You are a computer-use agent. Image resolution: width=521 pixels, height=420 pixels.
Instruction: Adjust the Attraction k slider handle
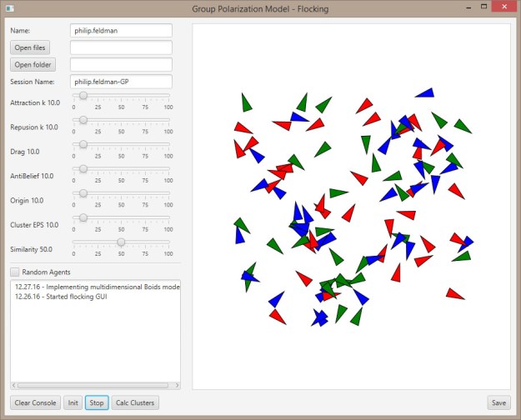pos(83,96)
